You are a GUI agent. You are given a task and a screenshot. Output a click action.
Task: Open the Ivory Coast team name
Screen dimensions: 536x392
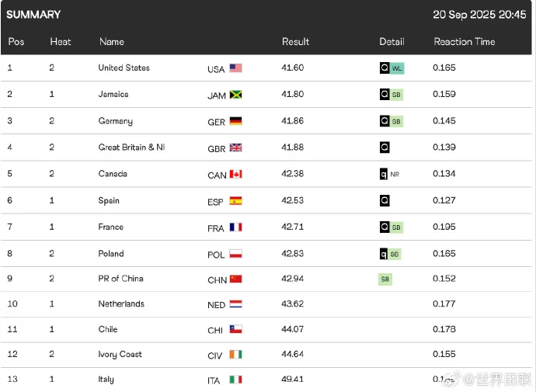(x=120, y=354)
